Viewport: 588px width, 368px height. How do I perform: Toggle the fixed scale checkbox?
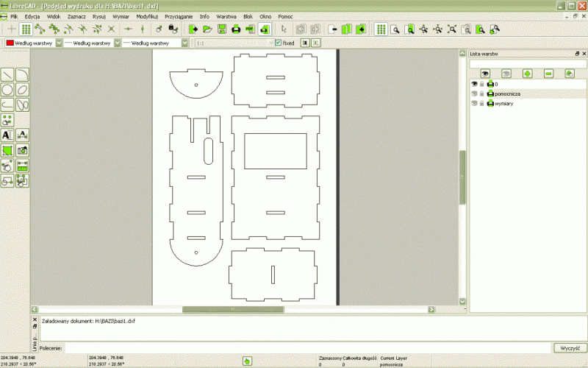point(268,43)
